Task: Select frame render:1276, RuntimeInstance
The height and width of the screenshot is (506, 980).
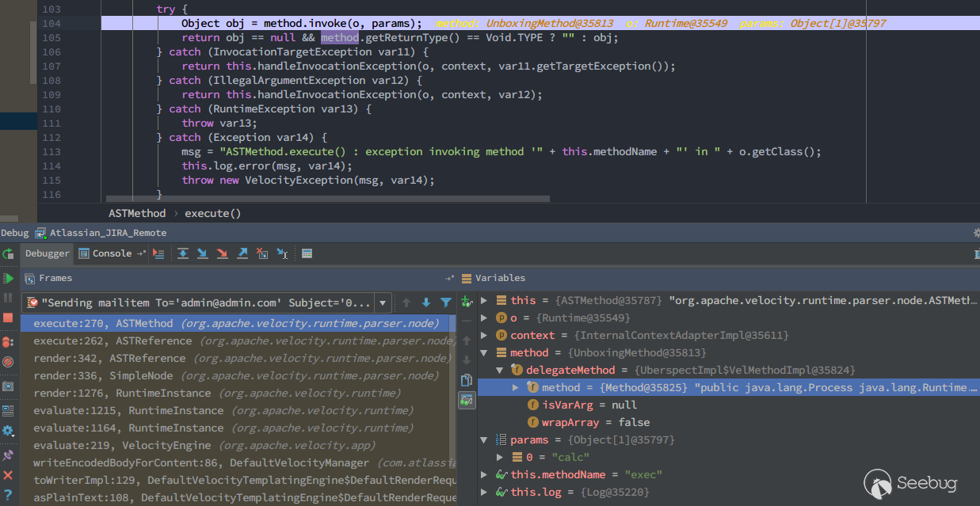Action: tap(122, 393)
